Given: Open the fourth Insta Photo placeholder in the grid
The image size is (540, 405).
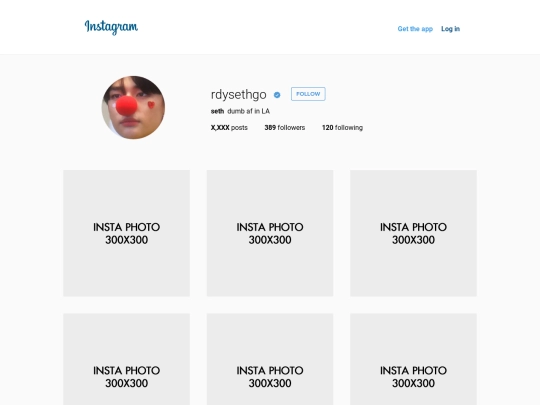Looking at the screenshot, I should coord(126,359).
